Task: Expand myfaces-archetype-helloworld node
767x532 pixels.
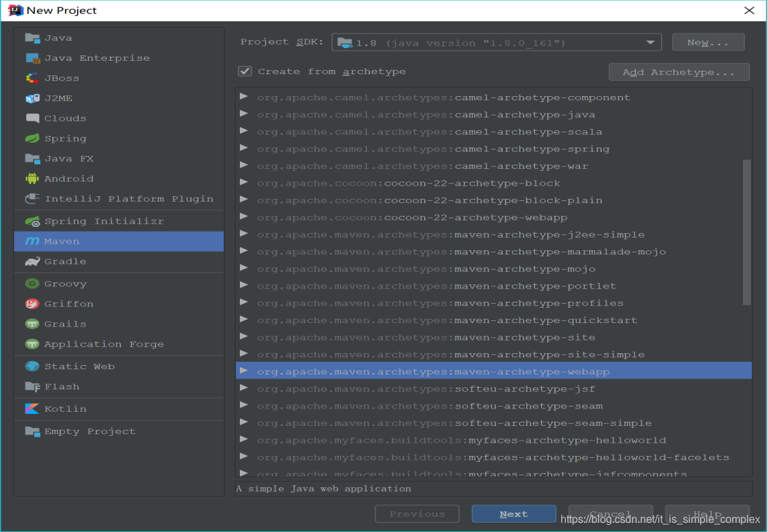Action: 244,439
